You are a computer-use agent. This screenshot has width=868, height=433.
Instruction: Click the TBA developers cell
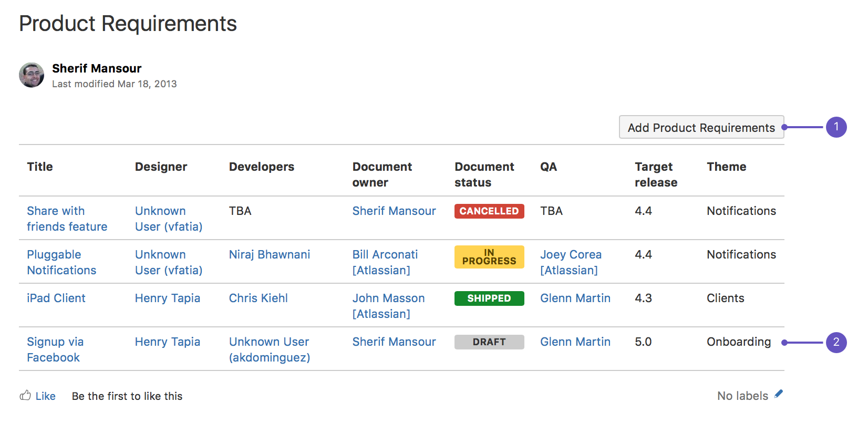click(x=240, y=211)
